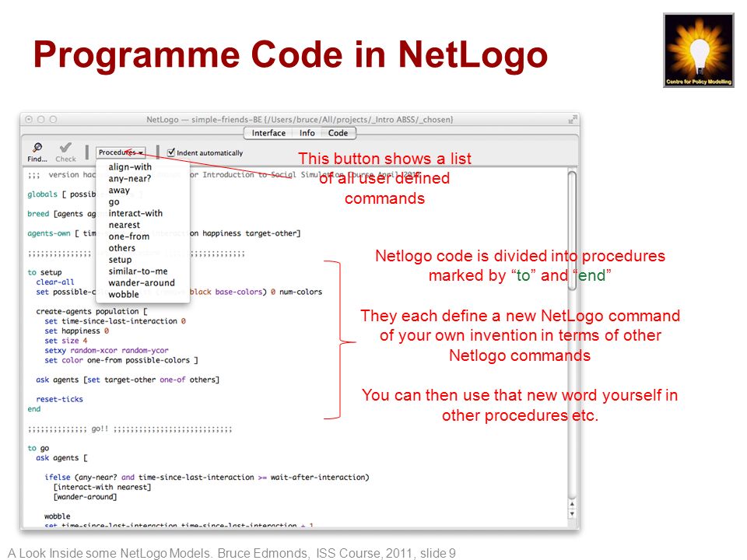
Task: Click the NetLogo window title text
Action: click(300, 120)
